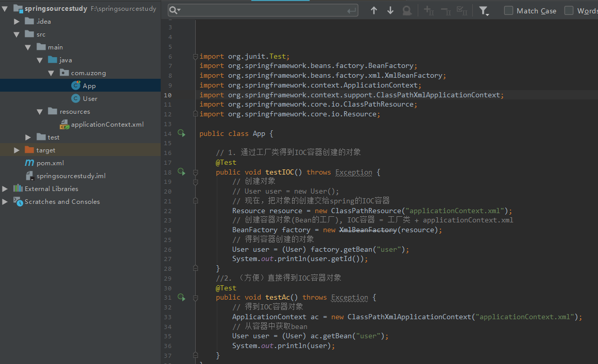Click line number 10 in gutter
Image resolution: width=598 pixels, height=364 pixels.
167,95
